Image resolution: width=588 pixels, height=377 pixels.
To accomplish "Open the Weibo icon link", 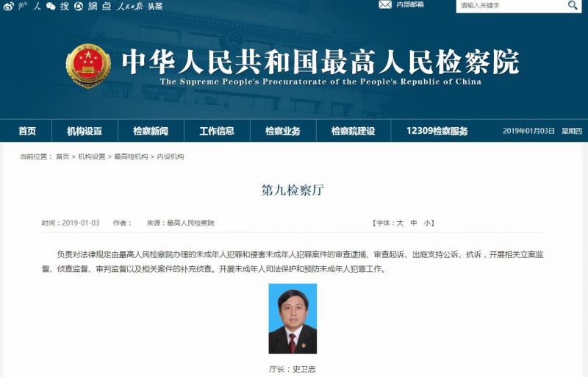I will pos(8,6).
